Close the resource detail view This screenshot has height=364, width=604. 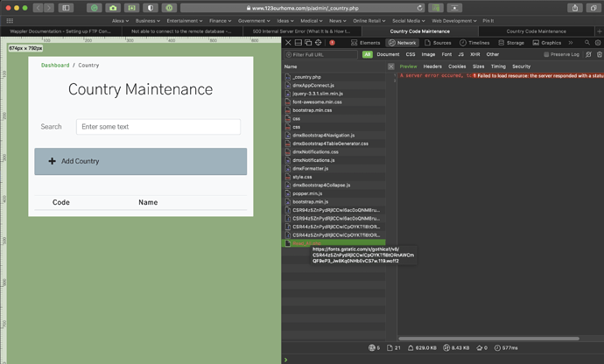[391, 66]
